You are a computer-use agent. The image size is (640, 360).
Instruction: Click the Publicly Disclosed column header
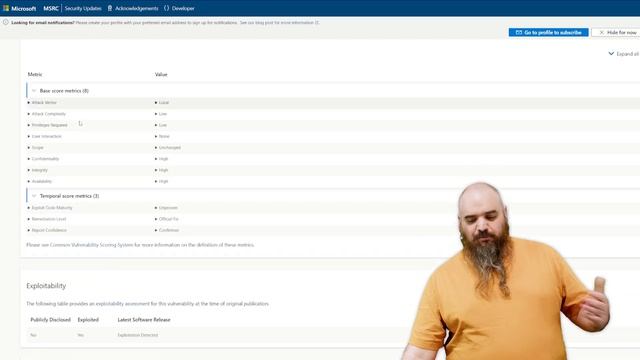click(51, 320)
